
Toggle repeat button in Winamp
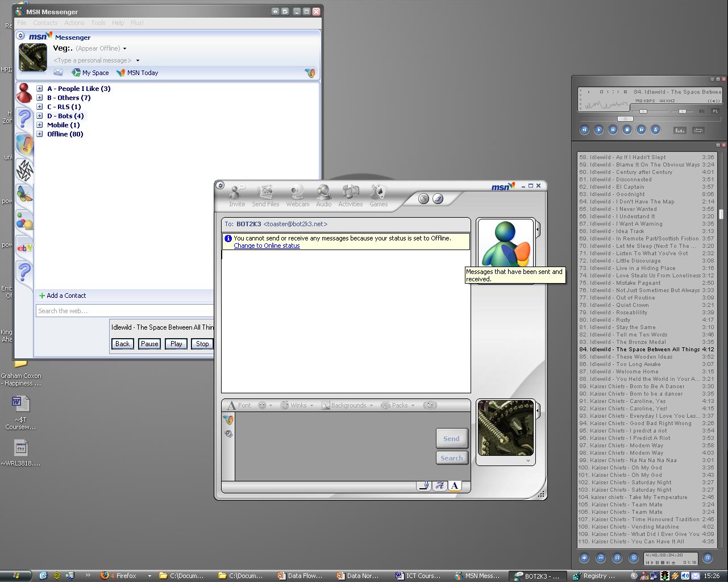click(698, 130)
